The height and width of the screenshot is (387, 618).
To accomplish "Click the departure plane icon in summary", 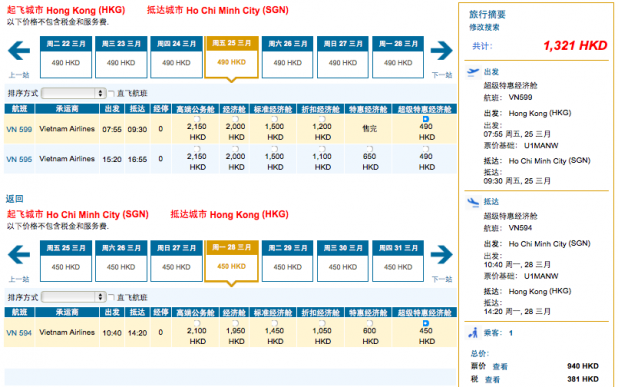I will (473, 72).
